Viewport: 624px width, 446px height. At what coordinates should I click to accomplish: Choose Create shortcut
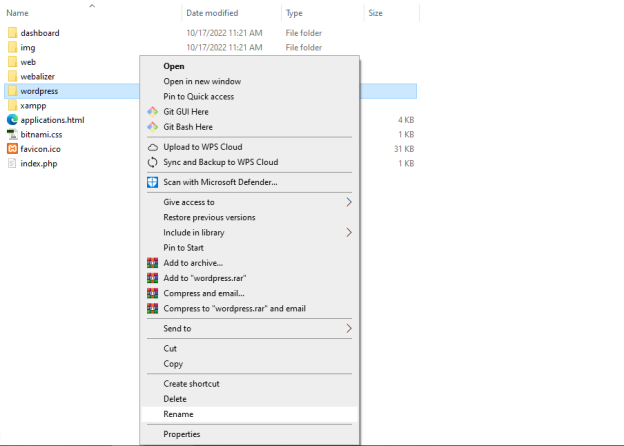click(250, 384)
